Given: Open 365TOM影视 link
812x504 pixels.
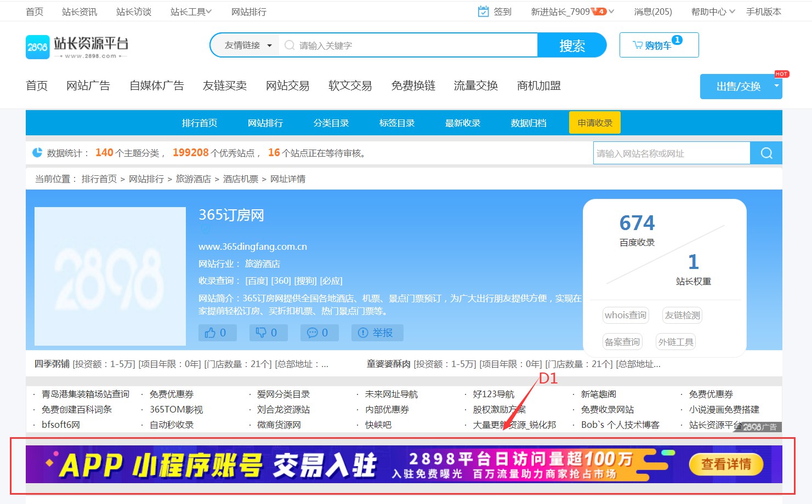Looking at the screenshot, I should [176, 409].
